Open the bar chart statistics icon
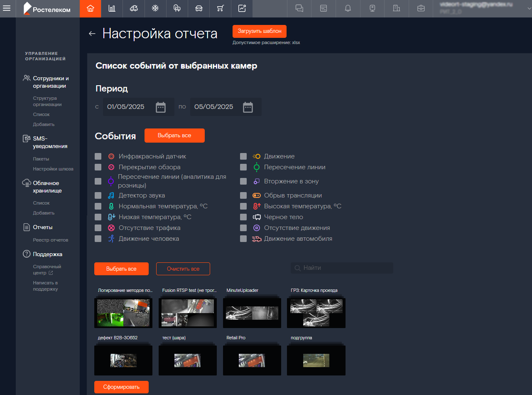 [112, 8]
